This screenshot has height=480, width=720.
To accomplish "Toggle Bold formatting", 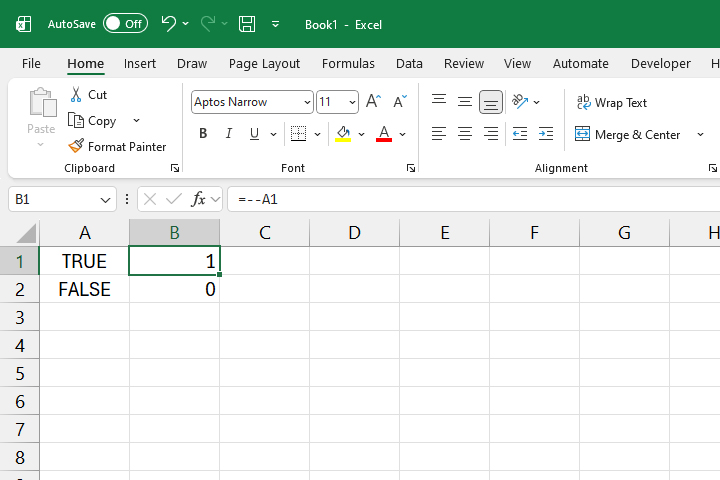I will tap(203, 134).
